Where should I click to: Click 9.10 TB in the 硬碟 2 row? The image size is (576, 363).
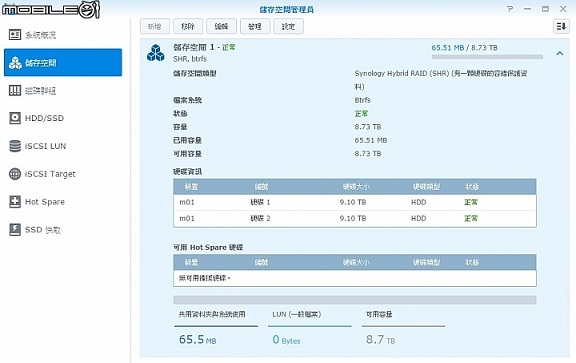click(x=353, y=218)
